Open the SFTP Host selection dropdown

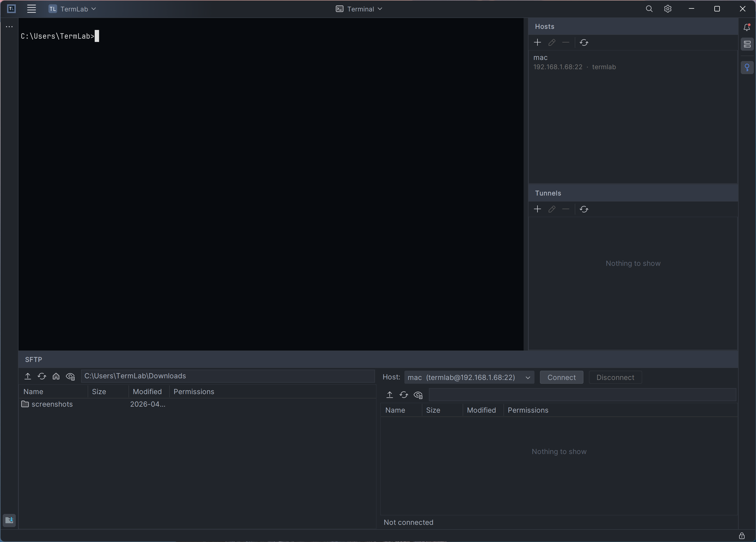[x=528, y=377]
